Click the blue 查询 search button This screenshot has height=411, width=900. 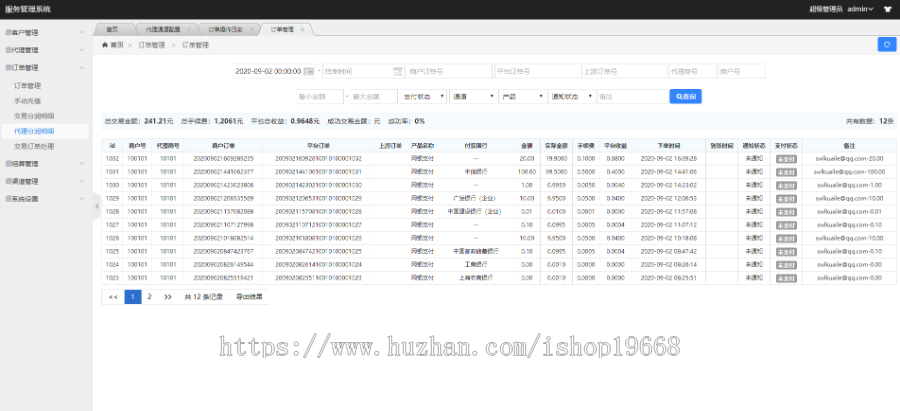click(685, 96)
